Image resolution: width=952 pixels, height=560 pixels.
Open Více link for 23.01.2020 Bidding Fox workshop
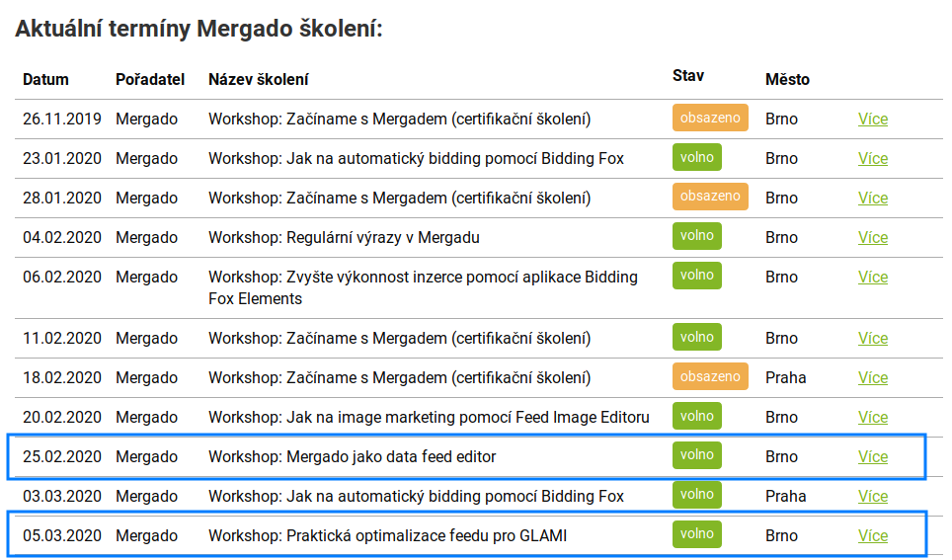(872, 159)
